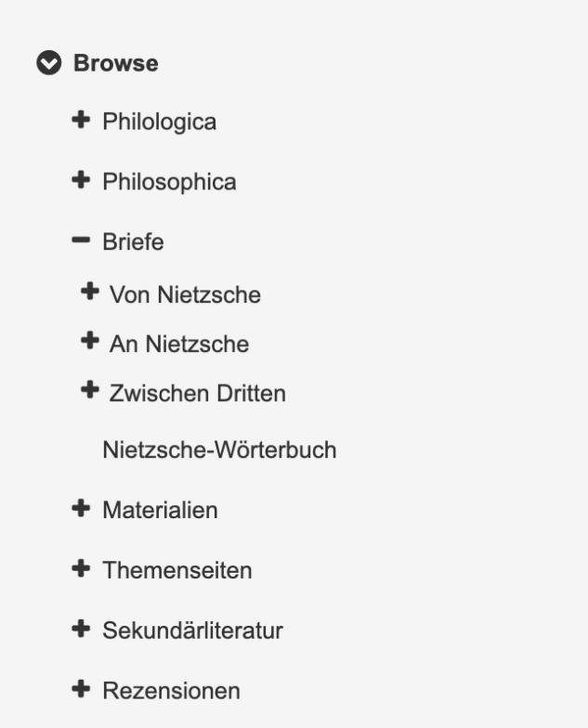Viewport: 588px width, 728px height.
Task: Expand Rezensionen plus icon
Action: (x=81, y=689)
